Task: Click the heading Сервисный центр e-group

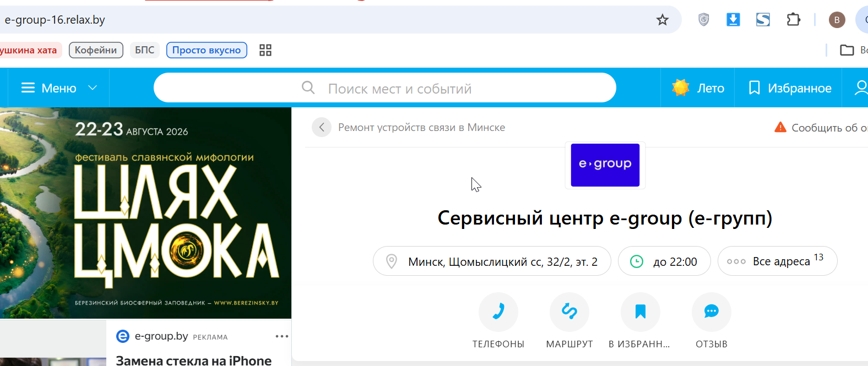Action: click(605, 218)
